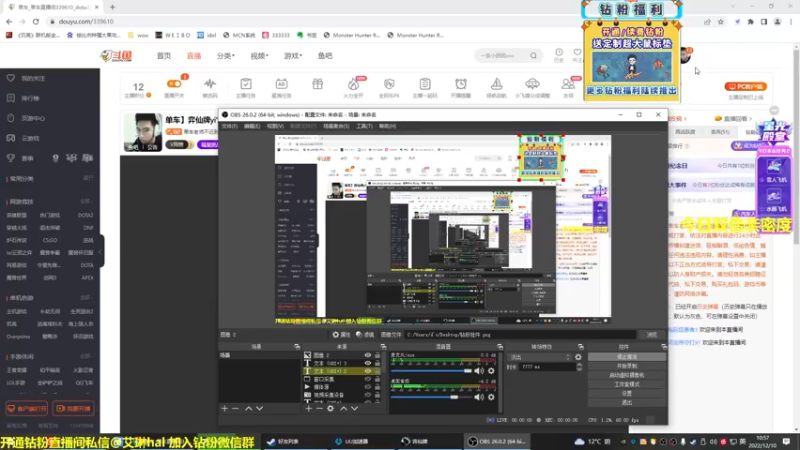Screen dimensions: 800x450
Task: Open the 鱼吧 tab in Douyu navigation
Action: tap(325, 56)
